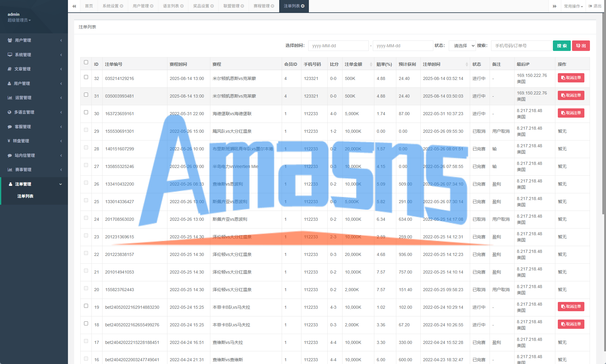Click the 手机号码/订单号 search field

[x=521, y=46]
